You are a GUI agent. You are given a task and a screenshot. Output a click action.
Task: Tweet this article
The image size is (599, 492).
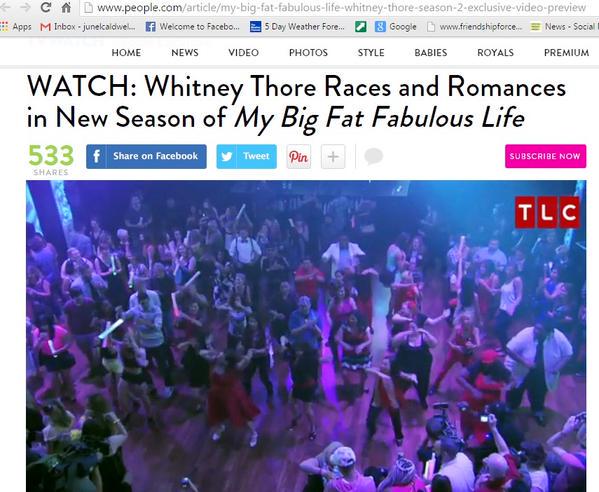pyautogui.click(x=246, y=156)
